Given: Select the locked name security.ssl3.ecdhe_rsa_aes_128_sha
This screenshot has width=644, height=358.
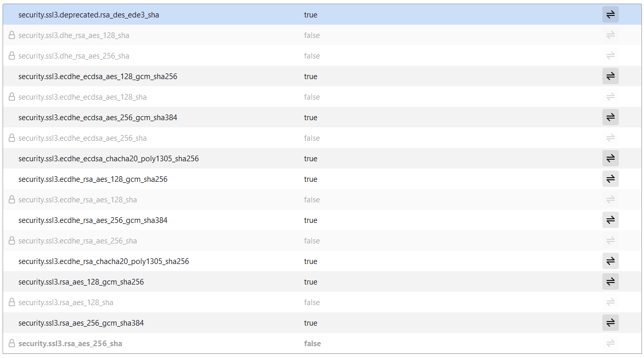Looking at the screenshot, I should pyautogui.click(x=78, y=200).
